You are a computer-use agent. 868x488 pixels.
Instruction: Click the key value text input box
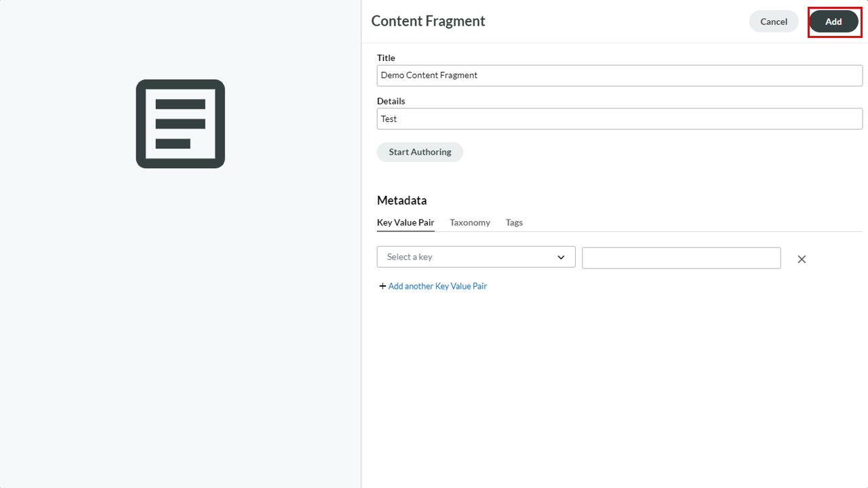[682, 258]
